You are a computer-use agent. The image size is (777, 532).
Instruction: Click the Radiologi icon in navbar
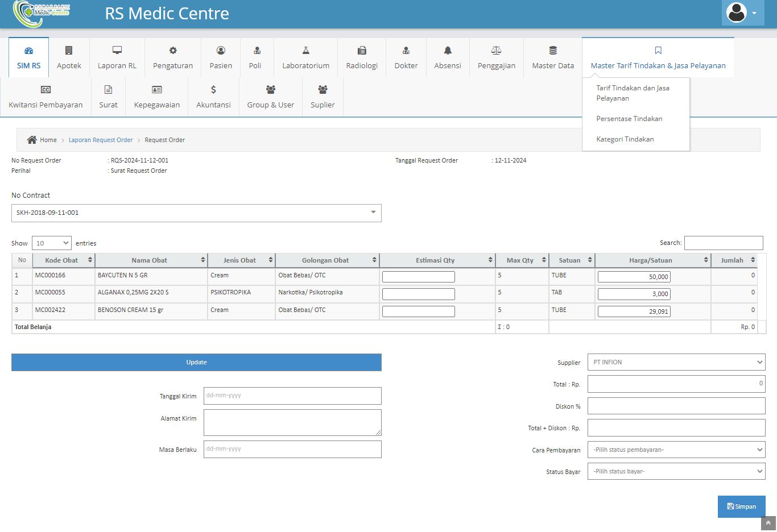tap(362, 51)
